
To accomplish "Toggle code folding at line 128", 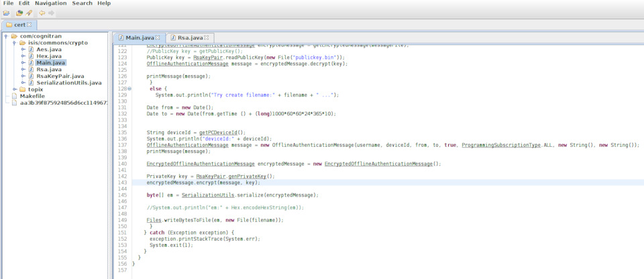I will [129, 89].
